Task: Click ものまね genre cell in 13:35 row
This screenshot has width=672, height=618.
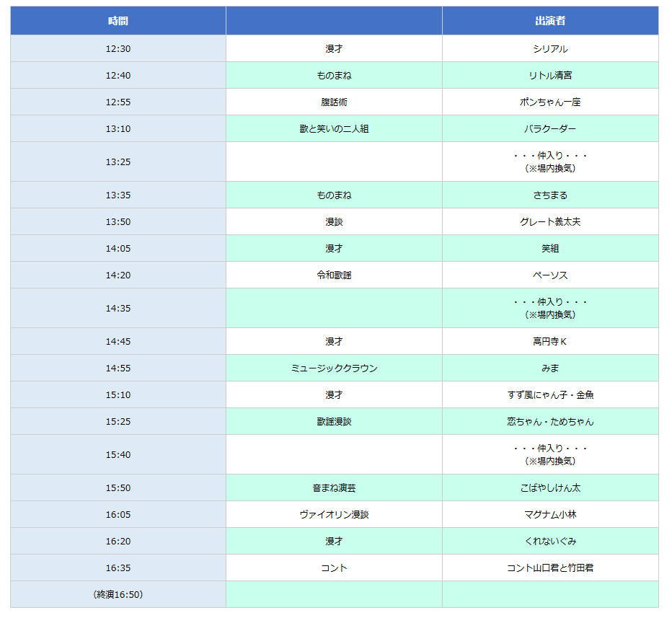Action: pyautogui.click(x=335, y=195)
